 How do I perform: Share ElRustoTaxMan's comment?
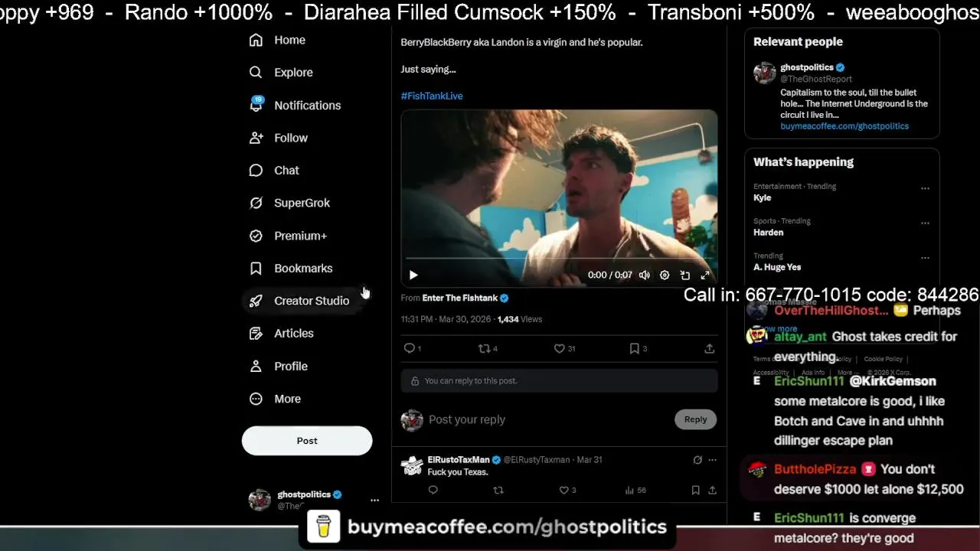[712, 491]
